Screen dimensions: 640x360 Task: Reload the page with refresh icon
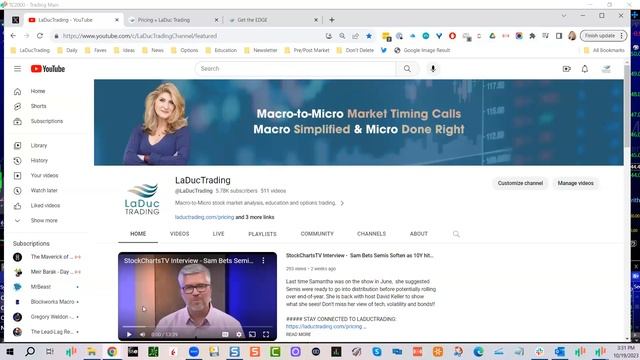(40, 36)
